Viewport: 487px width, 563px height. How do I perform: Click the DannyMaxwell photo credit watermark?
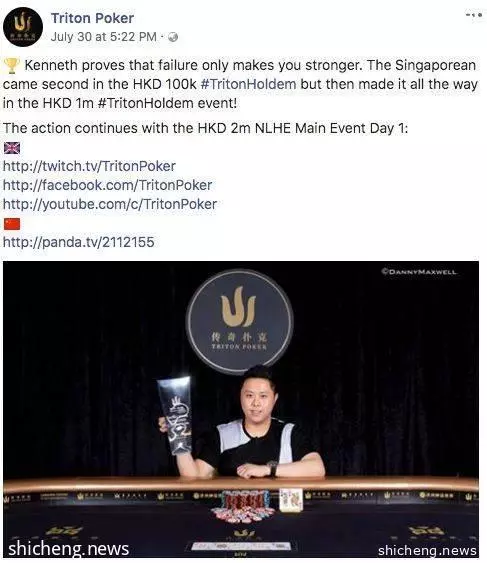(x=419, y=271)
